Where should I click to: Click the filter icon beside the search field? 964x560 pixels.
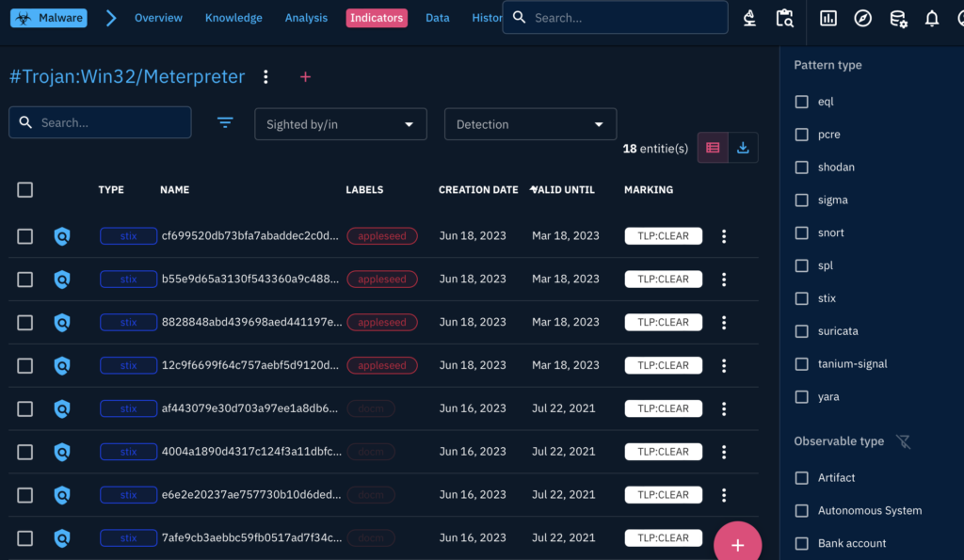pos(225,122)
